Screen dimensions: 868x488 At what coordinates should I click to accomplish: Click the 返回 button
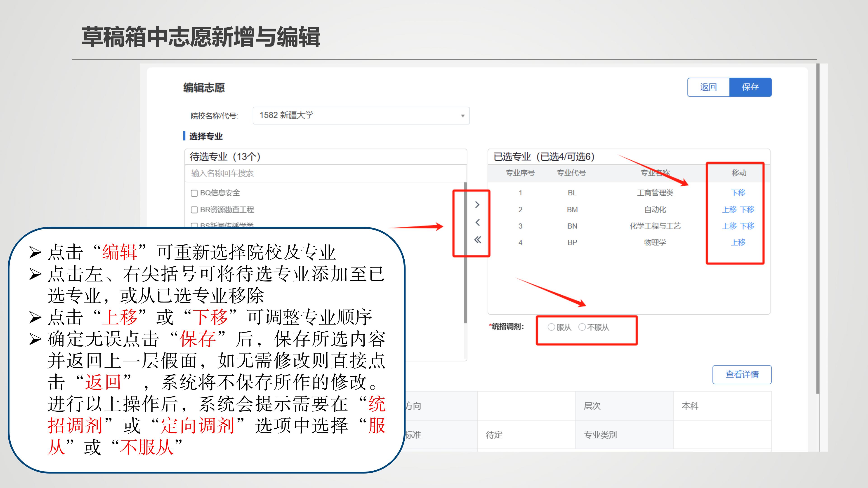(x=708, y=87)
